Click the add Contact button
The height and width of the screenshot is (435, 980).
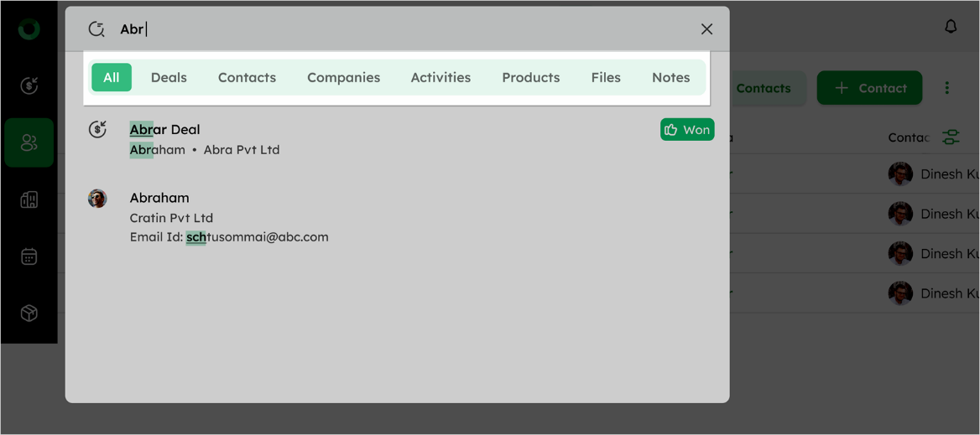pos(869,88)
